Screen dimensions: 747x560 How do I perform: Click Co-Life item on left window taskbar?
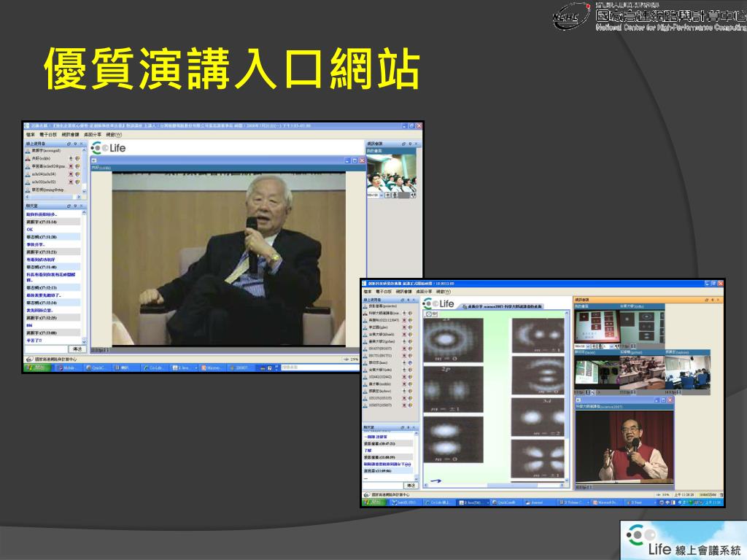pyautogui.click(x=154, y=367)
